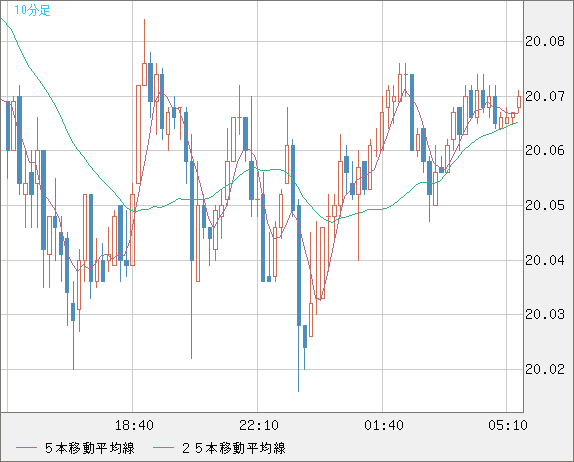
Task: Click the 20.03 price axis label
Action: pyautogui.click(x=545, y=314)
